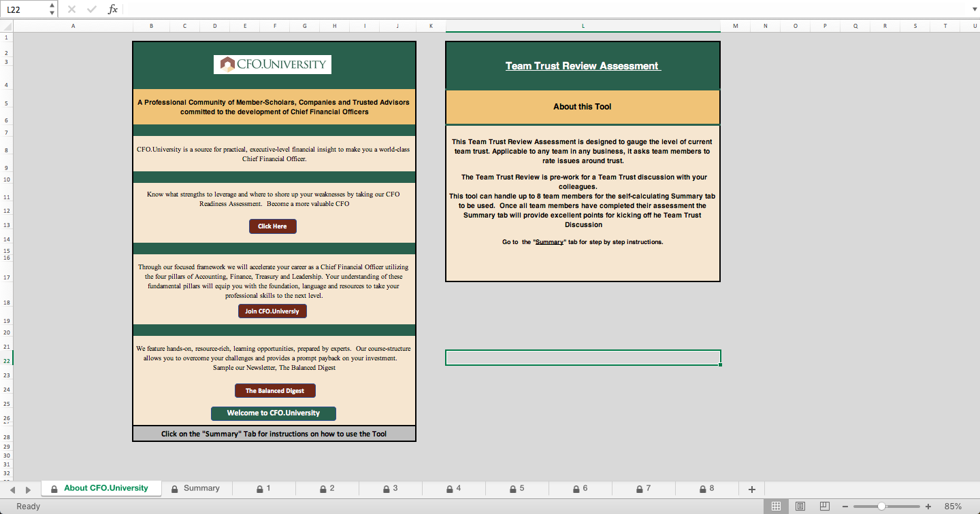
Task: Click the 'Click on the "Summary" Tab' instruction bar
Action: point(274,434)
